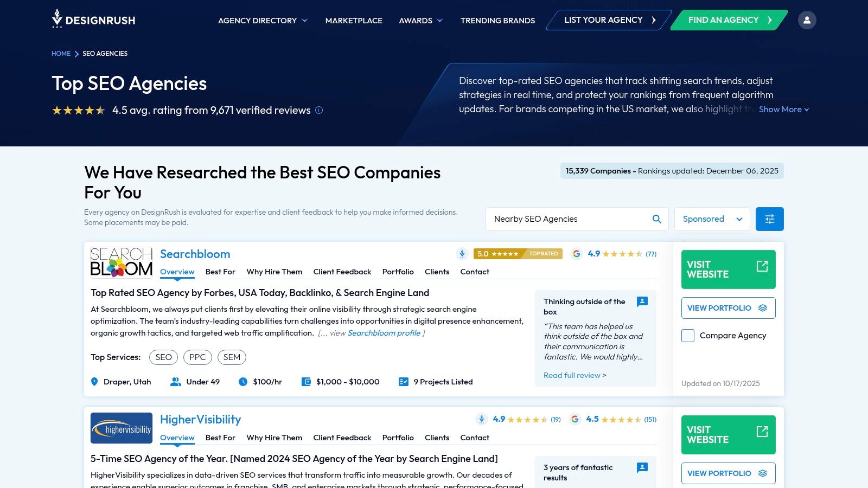Viewport: 868px width, 488px height.
Task: Select Searchbloom's Clients tab
Action: 437,272
